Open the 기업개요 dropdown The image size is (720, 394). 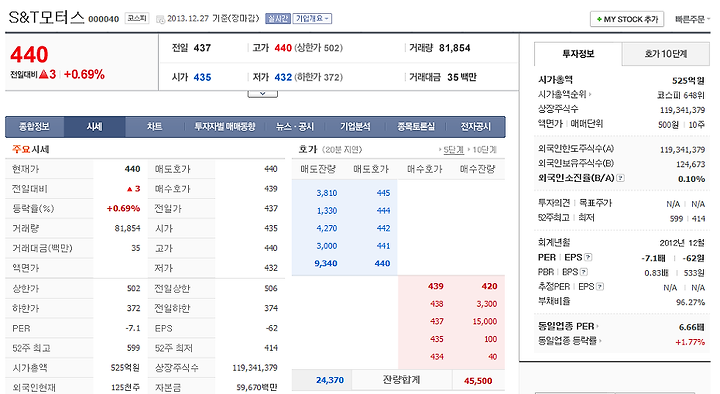pos(312,18)
